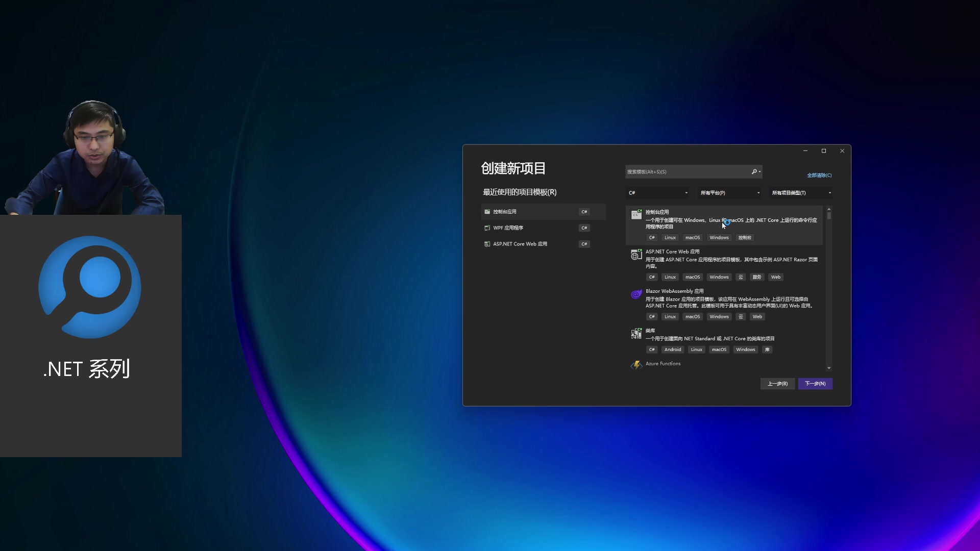Click the class library (类库) template icon
980x551 pixels.
636,334
